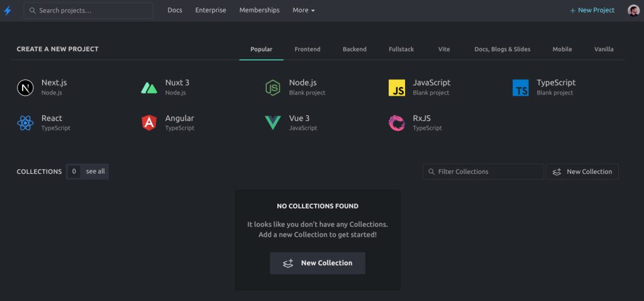Viewport: 644px width, 301px height.
Task: Choose the RxJS TypeScript project title
Action: click(422, 118)
